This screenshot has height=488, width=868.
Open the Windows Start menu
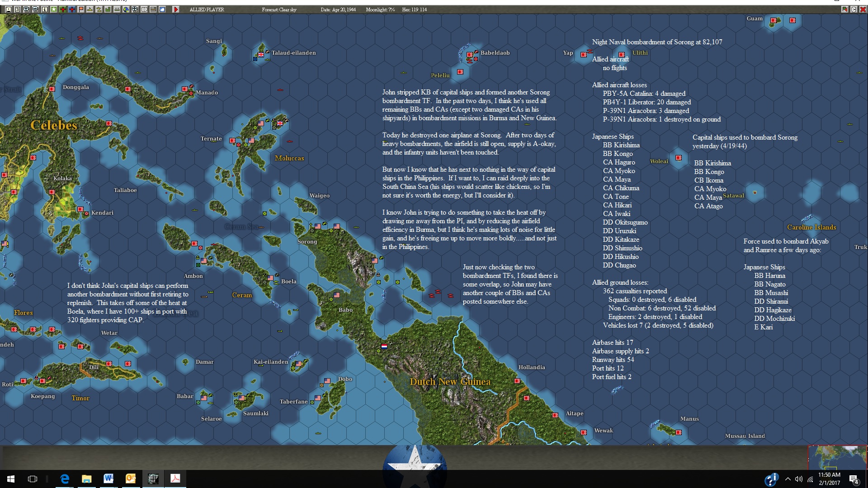point(11,479)
